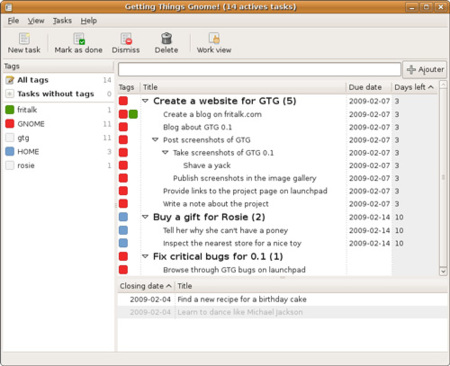Click task list scrollbar up arrow
This screenshot has height=366, width=450.
pos(443,85)
